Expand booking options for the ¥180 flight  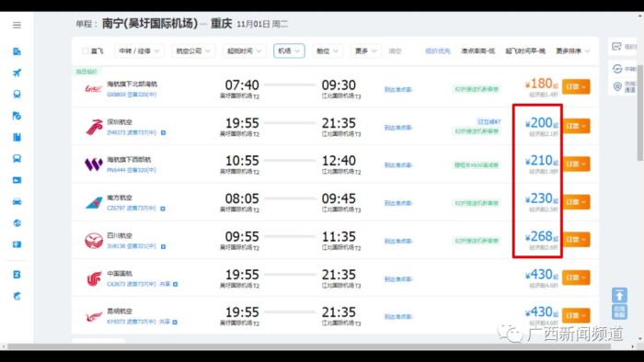pyautogui.click(x=576, y=86)
